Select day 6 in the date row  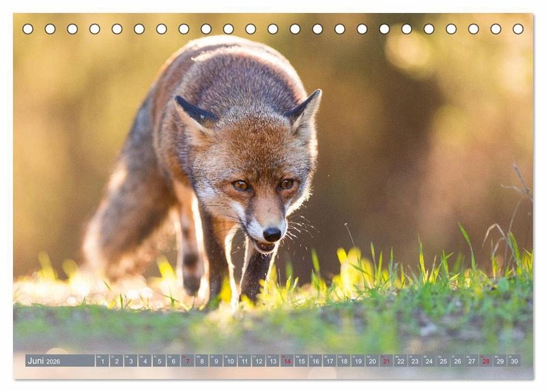[173, 361]
